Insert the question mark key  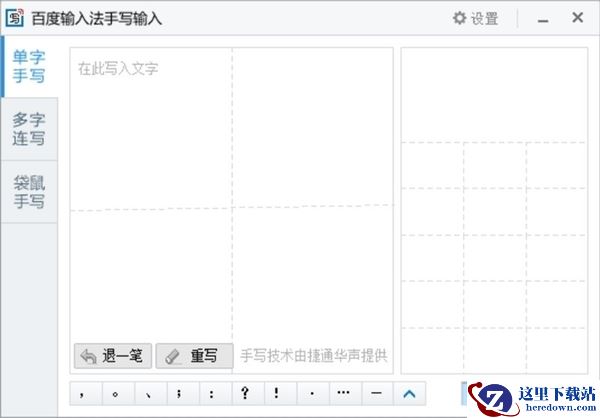click(248, 393)
